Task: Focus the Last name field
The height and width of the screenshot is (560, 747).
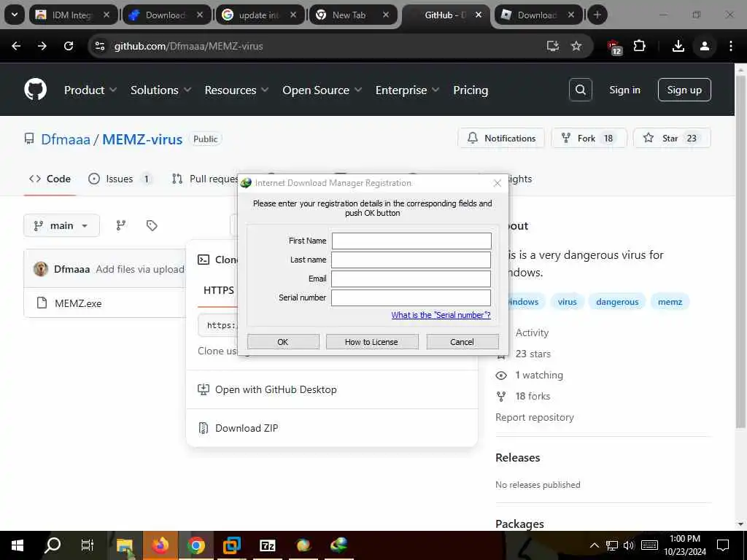Action: [x=411, y=260]
